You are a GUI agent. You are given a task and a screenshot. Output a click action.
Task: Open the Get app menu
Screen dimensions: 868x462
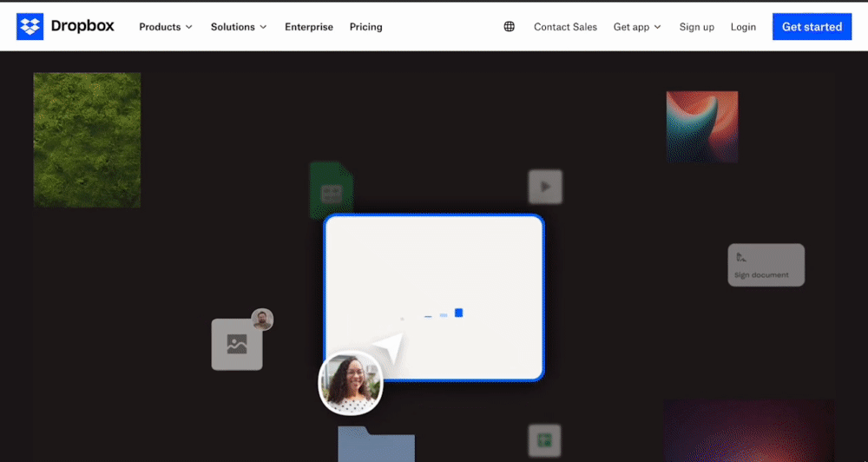pos(637,27)
